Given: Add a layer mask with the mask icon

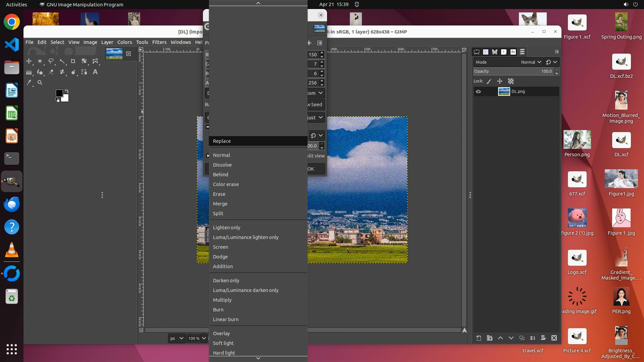Looking at the screenshot, I should point(543,338).
